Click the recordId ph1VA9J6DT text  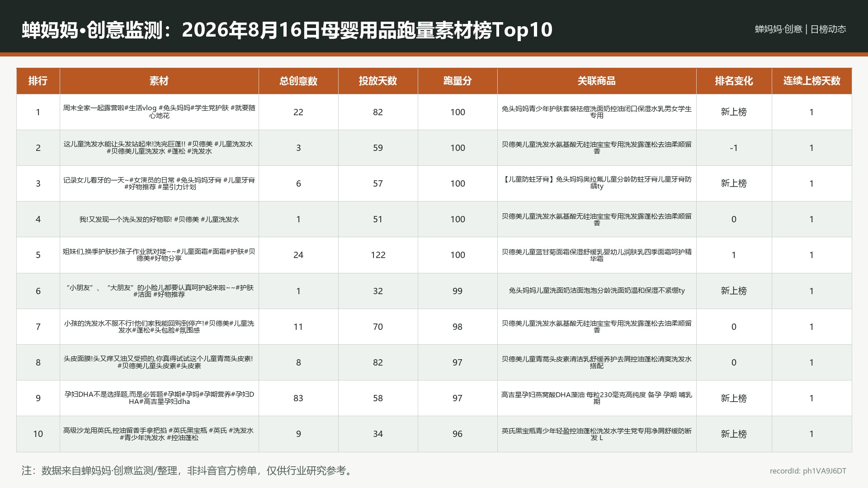(808, 471)
